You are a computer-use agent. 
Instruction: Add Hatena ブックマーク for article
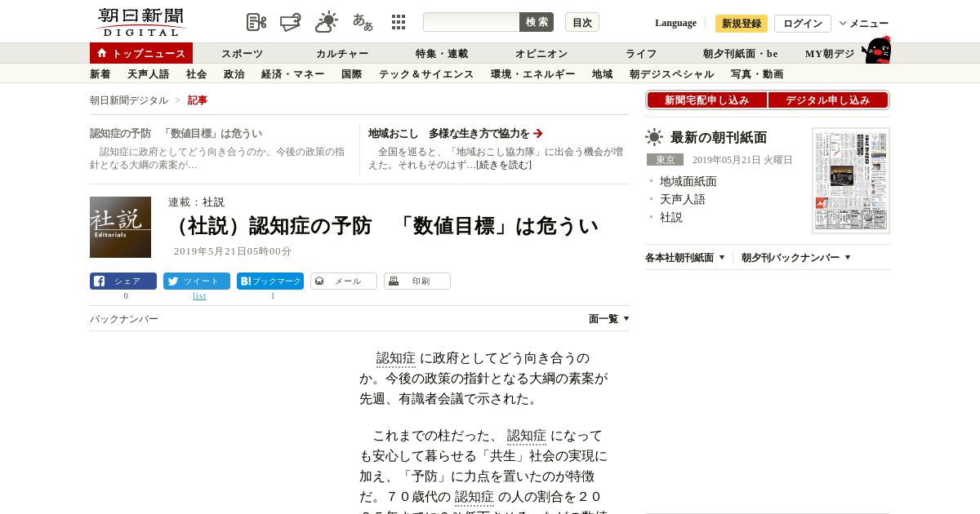(x=270, y=281)
